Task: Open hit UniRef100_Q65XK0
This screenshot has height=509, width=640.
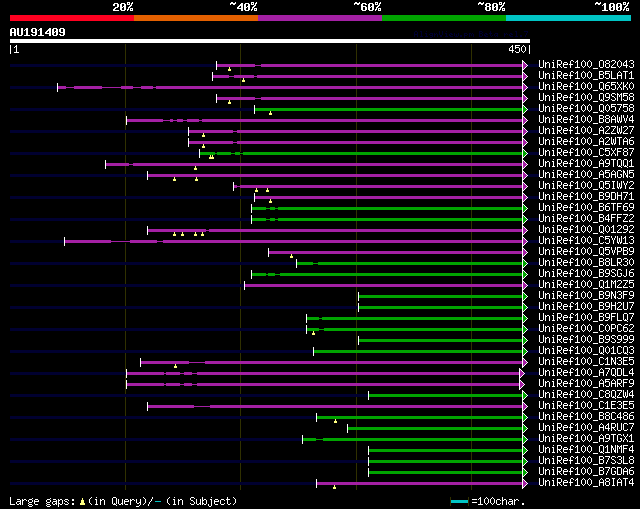Action: (586, 86)
